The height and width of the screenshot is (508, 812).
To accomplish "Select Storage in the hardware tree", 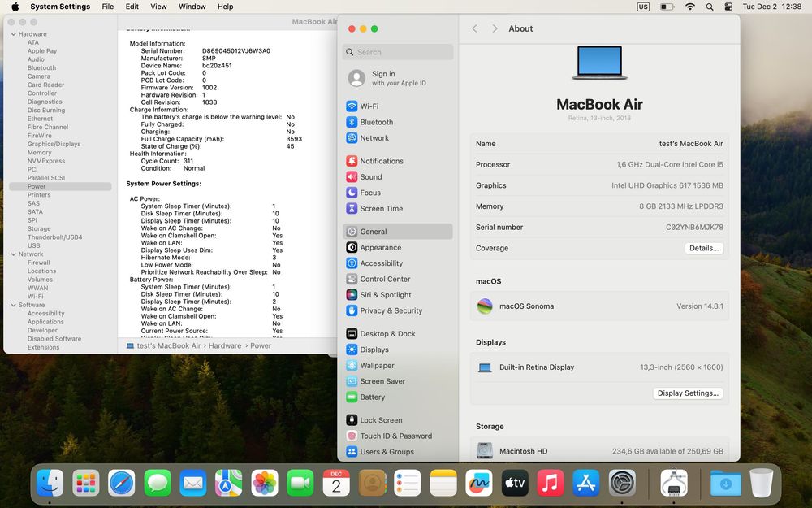I will pyautogui.click(x=39, y=229).
